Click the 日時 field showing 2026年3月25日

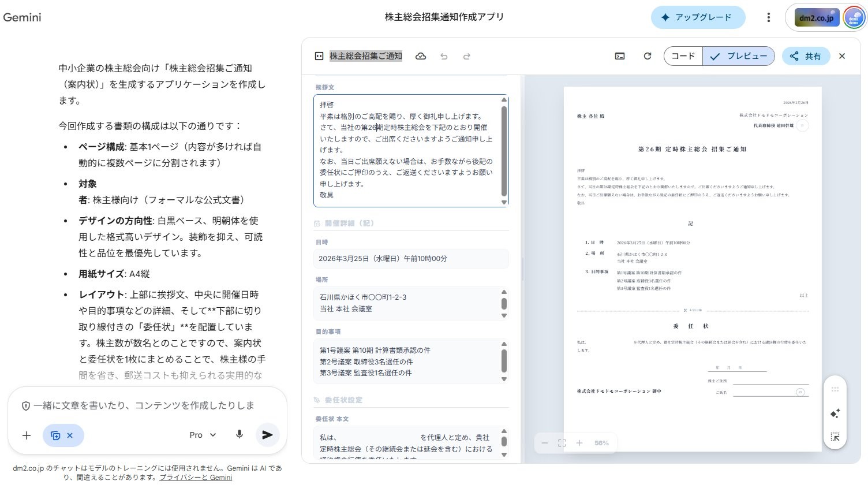coord(411,259)
